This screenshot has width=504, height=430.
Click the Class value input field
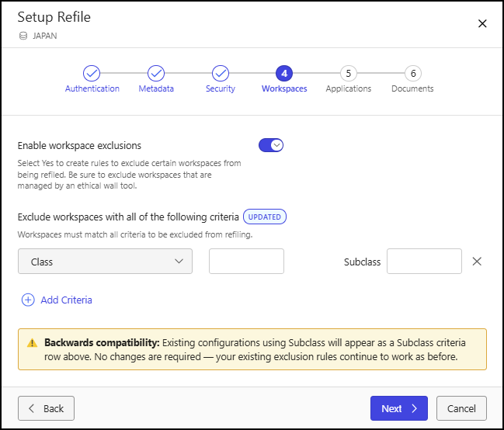click(246, 262)
